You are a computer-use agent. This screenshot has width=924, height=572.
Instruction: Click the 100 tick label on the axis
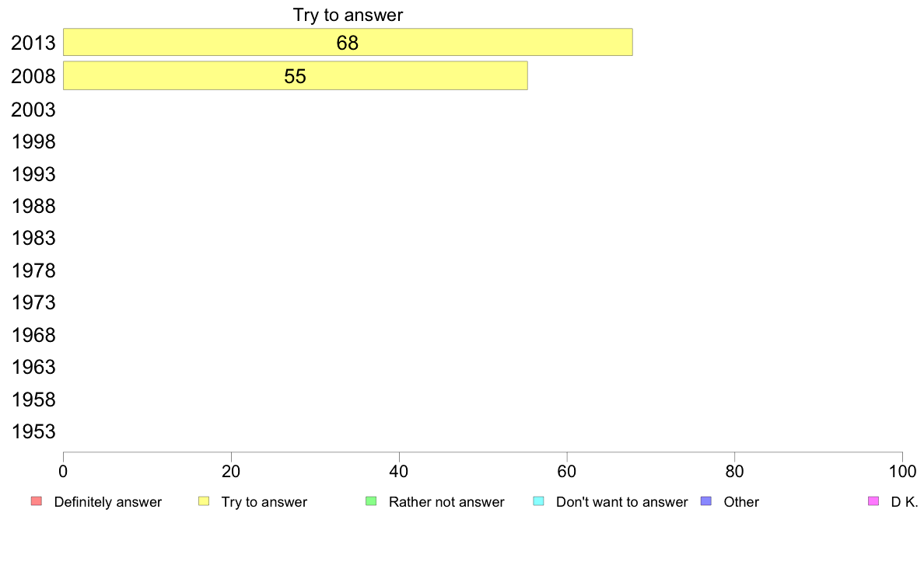(x=902, y=471)
